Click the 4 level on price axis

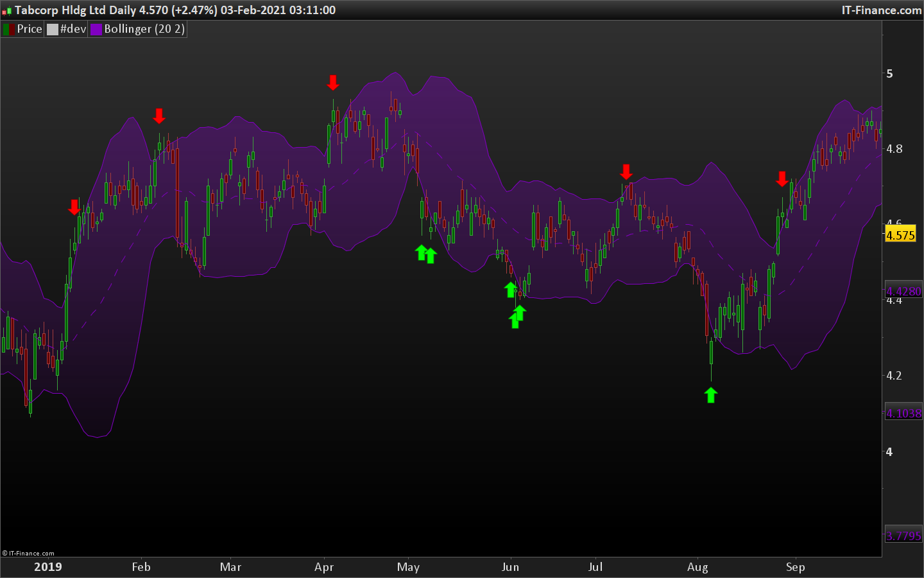889,452
